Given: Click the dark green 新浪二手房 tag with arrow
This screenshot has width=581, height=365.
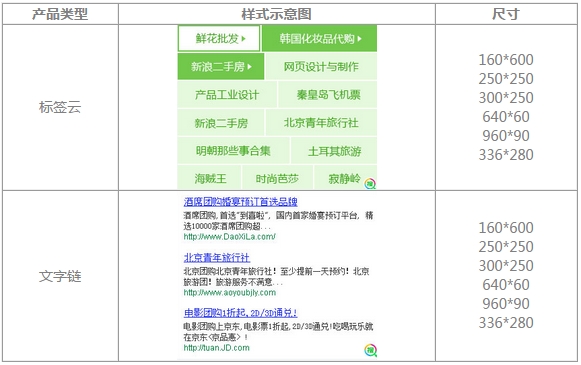Looking at the screenshot, I should [221, 67].
